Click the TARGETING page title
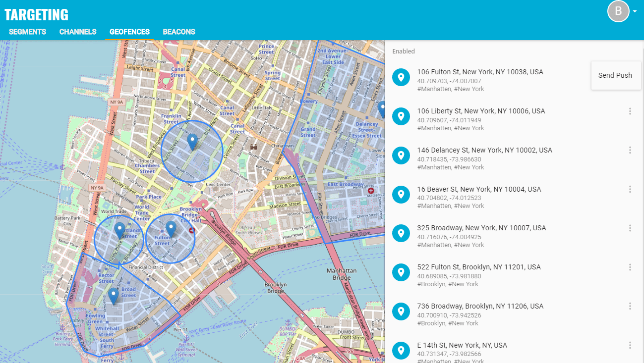644x363 pixels. (37, 14)
